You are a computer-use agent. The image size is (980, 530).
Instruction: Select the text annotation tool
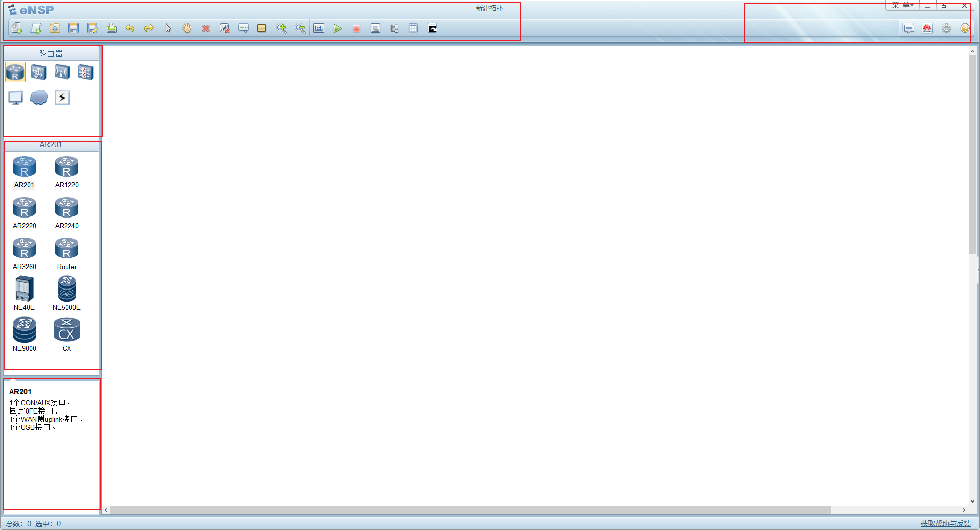(243, 29)
